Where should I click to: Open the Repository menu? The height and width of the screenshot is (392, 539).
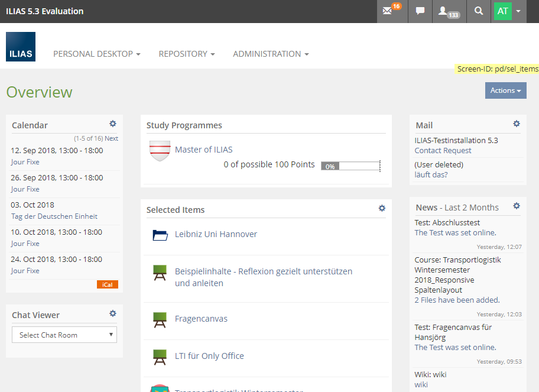tap(186, 54)
